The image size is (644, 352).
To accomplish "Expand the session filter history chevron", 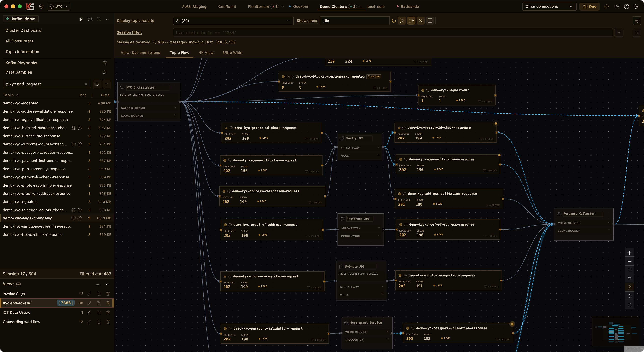I will point(619,32).
